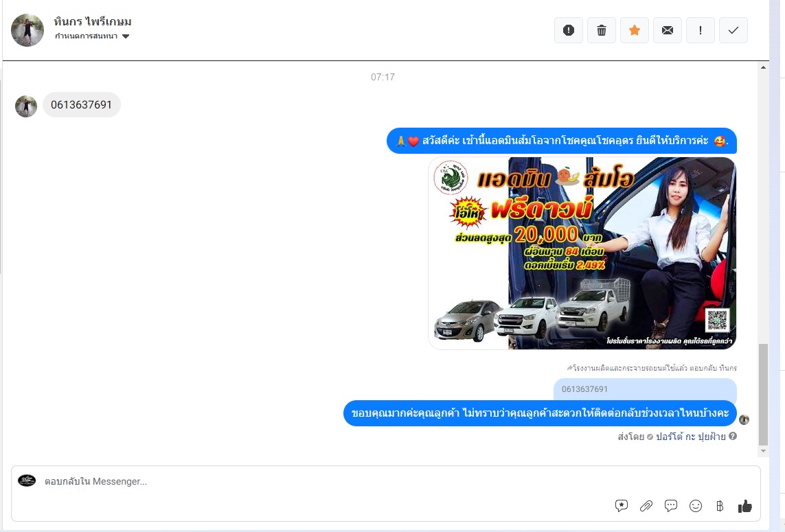Select the received message 0613637691
This screenshot has height=532, width=785.
click(81, 104)
